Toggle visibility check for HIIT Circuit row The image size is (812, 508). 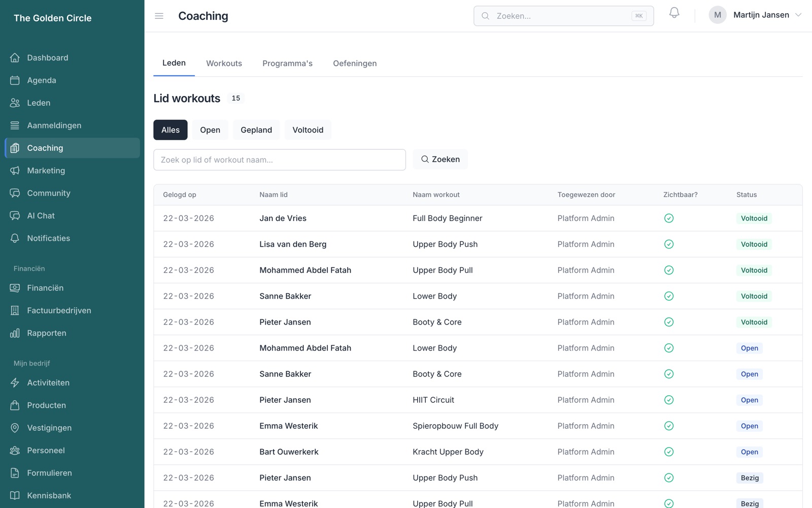(669, 400)
